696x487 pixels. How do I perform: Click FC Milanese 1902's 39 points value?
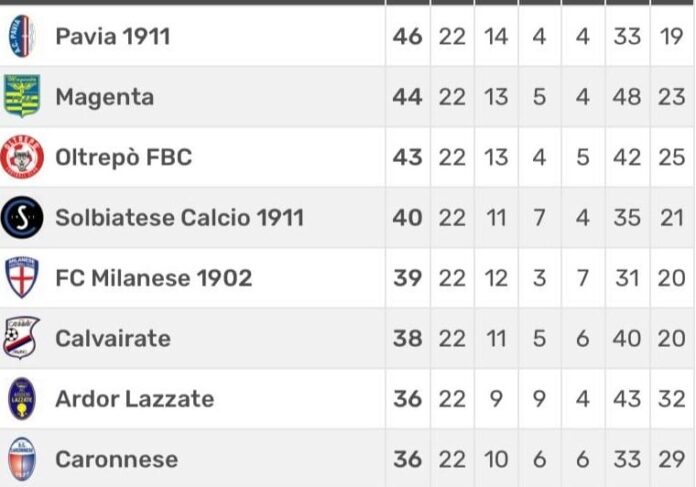(407, 278)
